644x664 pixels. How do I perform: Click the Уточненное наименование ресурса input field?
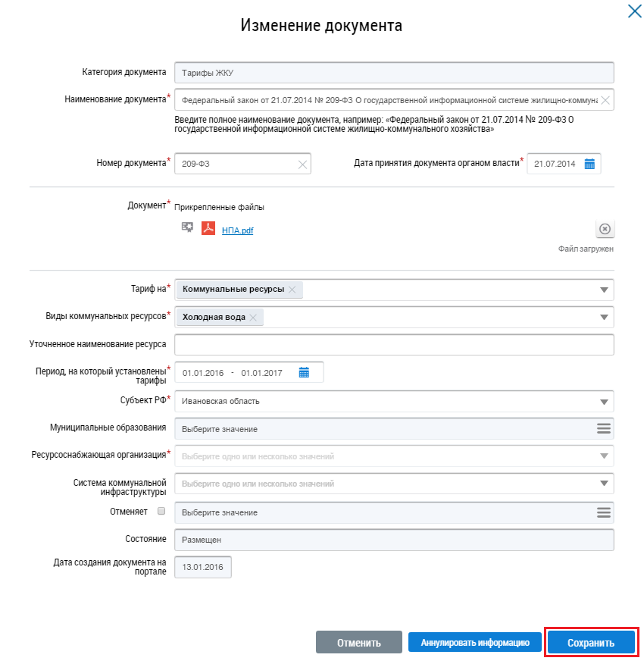pyautogui.click(x=394, y=345)
